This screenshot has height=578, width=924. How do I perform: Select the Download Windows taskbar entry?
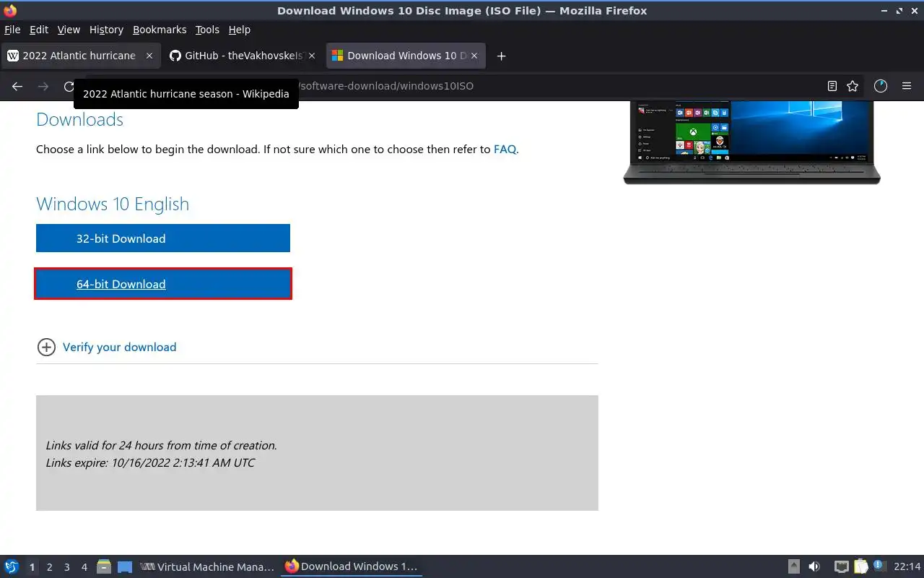point(352,567)
